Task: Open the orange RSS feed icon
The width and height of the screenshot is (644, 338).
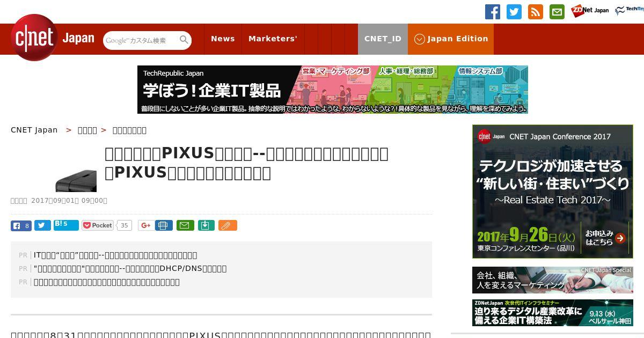Action: [536, 12]
